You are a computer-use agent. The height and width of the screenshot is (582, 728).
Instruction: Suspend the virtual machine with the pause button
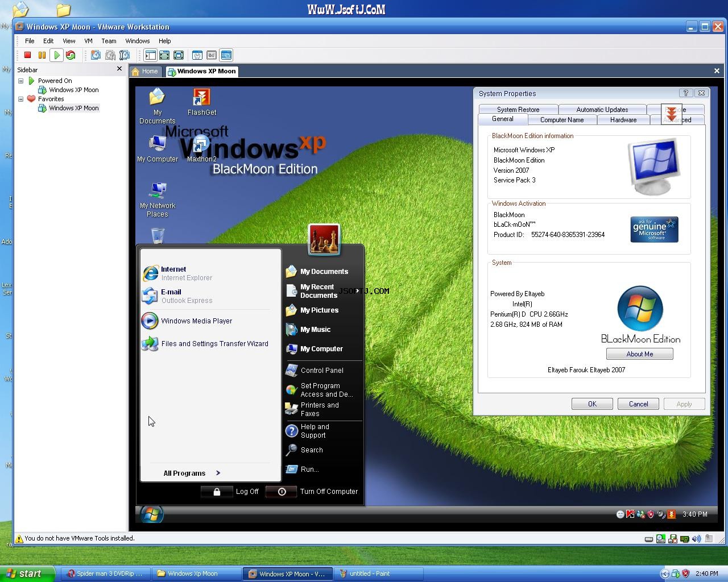[42, 55]
